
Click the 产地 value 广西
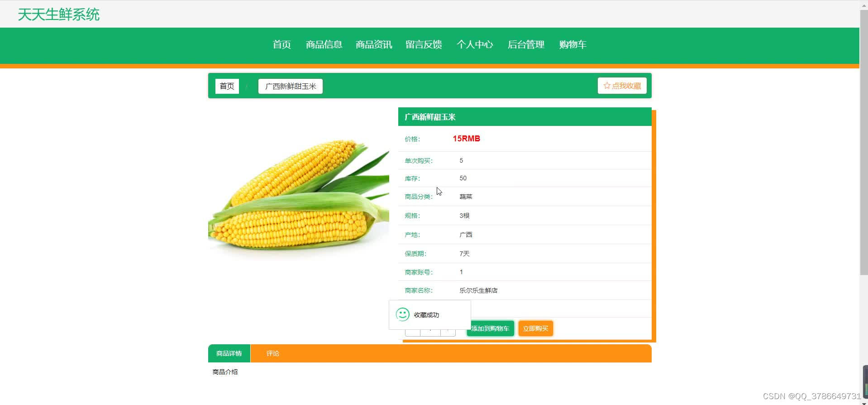pos(466,235)
